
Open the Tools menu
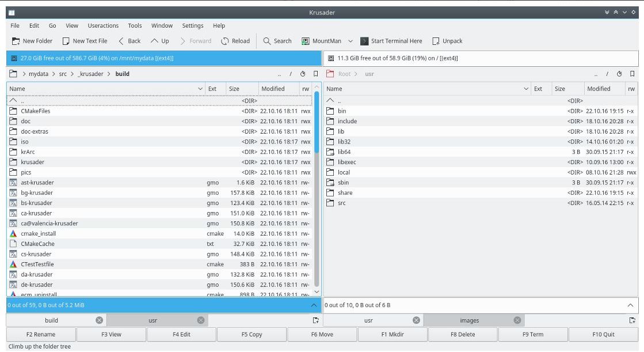(x=135, y=25)
